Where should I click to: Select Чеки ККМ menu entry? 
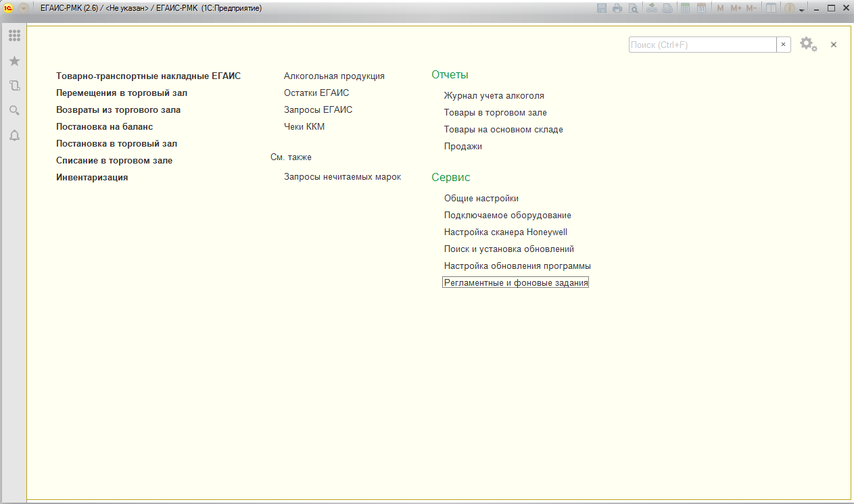click(304, 127)
